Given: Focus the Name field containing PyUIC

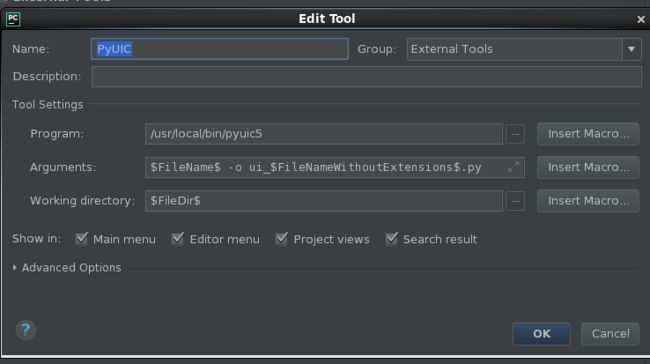Looking at the screenshot, I should [220, 49].
